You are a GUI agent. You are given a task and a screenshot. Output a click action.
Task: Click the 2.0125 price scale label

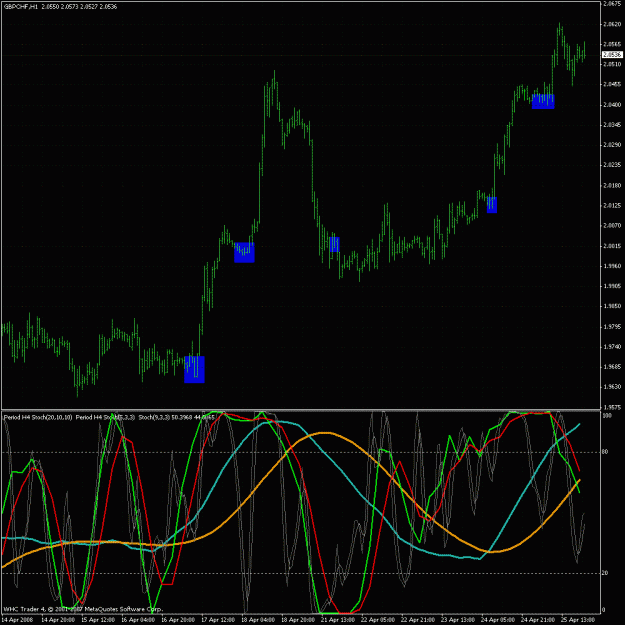click(x=612, y=205)
